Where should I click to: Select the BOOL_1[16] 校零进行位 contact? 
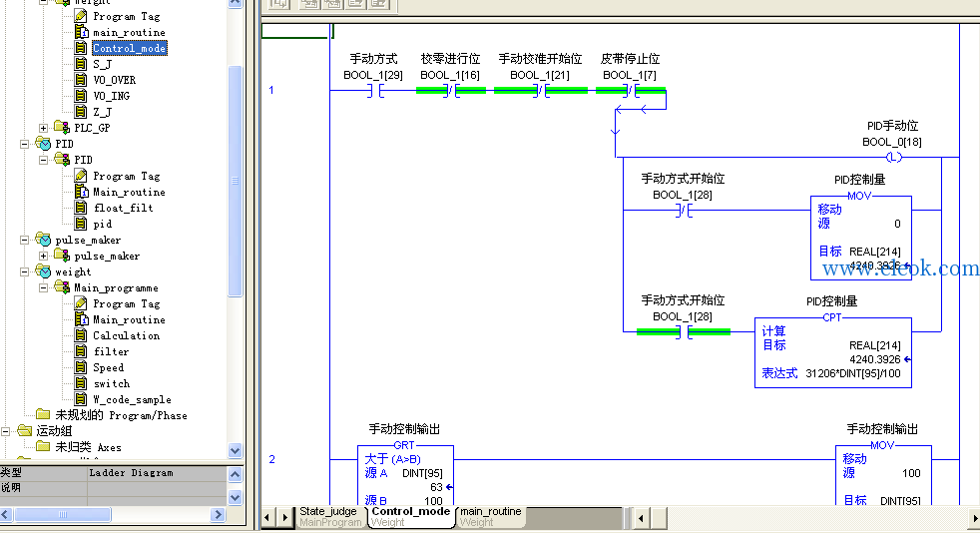tap(452, 91)
